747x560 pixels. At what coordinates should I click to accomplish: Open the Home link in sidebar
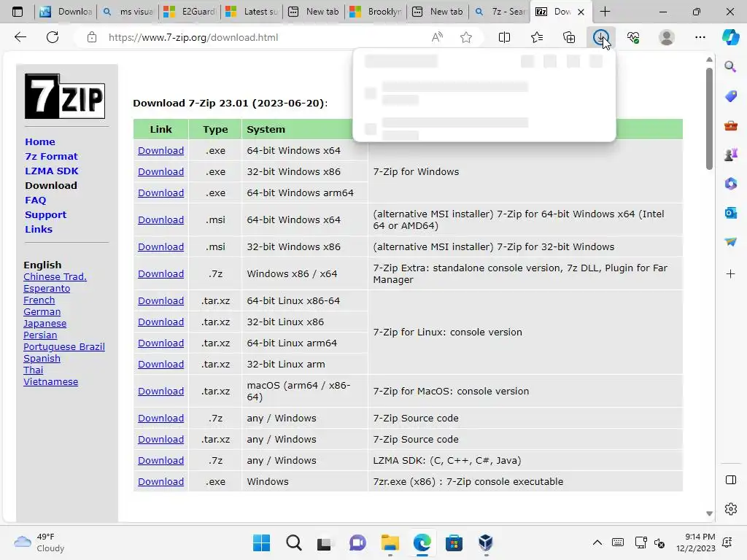40,142
